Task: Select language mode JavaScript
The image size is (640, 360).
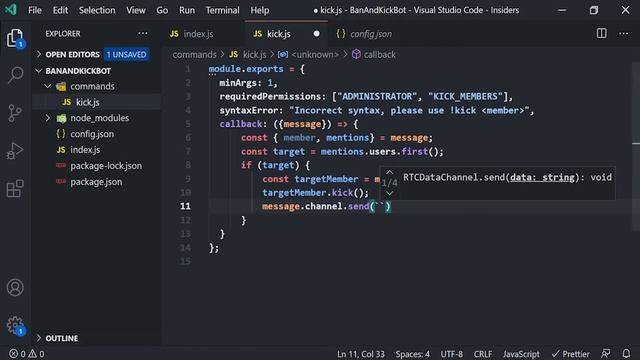Action: pos(521,354)
